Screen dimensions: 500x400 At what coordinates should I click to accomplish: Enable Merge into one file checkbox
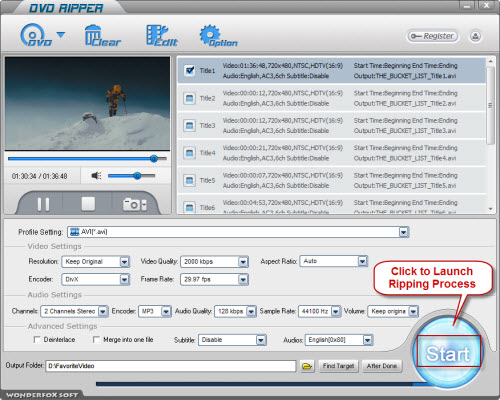tap(96, 340)
